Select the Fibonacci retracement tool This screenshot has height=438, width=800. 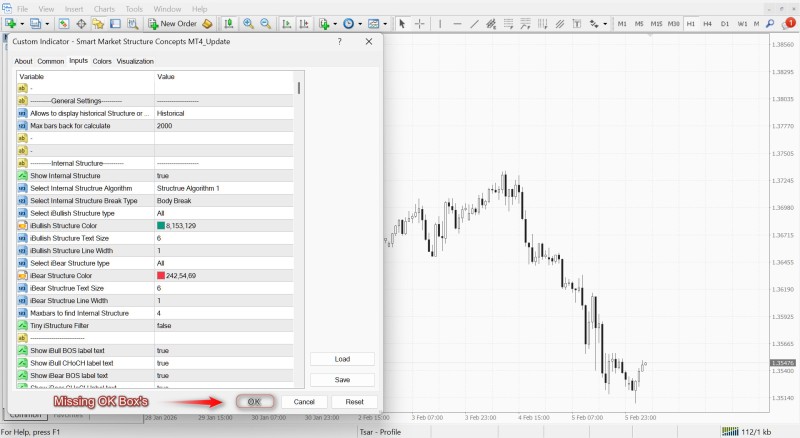tap(509, 23)
